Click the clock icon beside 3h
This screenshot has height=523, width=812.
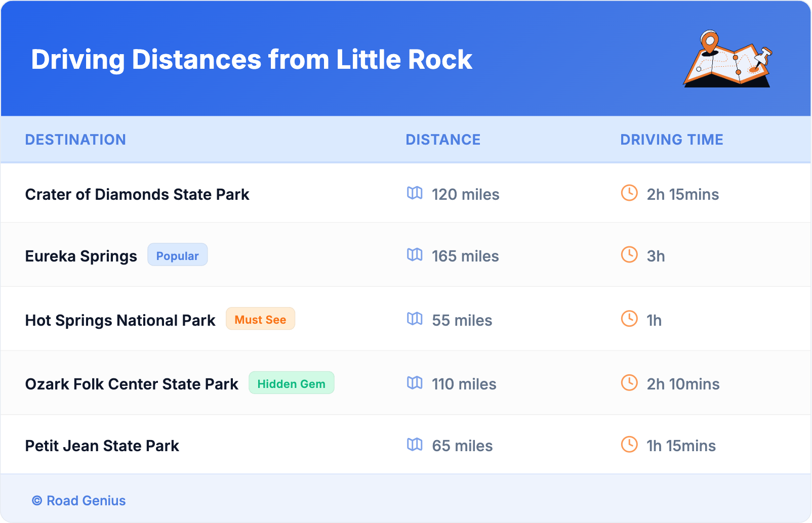coord(629,255)
